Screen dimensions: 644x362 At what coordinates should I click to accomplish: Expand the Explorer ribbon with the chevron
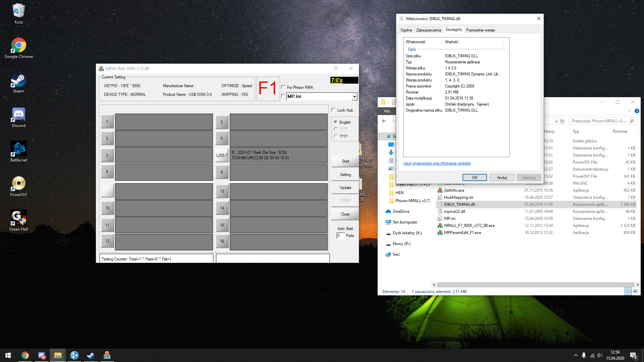pos(629,111)
